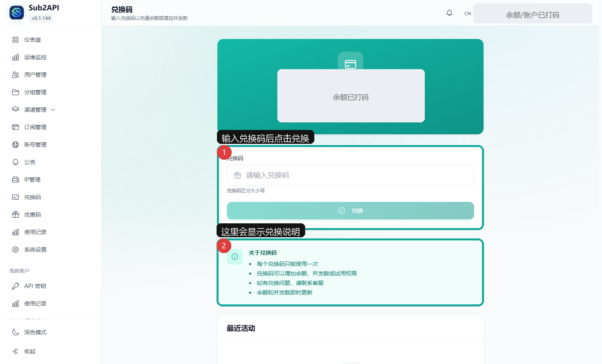Open 订阅管理 menu item
The image size is (602, 364).
point(51,127)
